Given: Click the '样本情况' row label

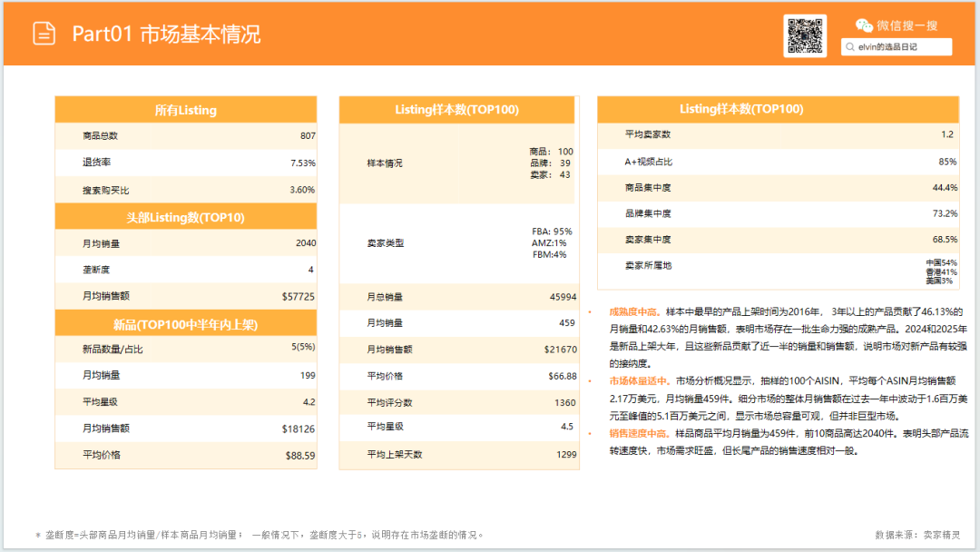Looking at the screenshot, I should [x=385, y=163].
